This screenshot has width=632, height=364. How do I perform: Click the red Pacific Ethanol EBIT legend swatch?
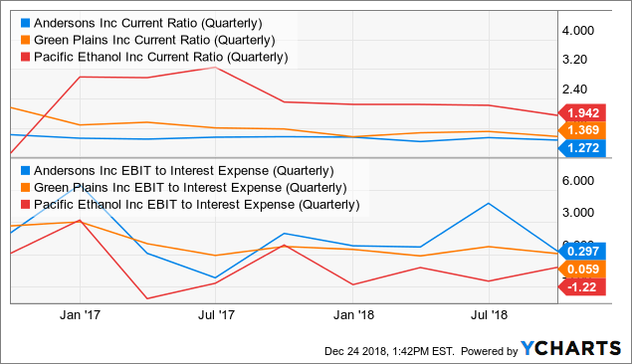pos(26,205)
